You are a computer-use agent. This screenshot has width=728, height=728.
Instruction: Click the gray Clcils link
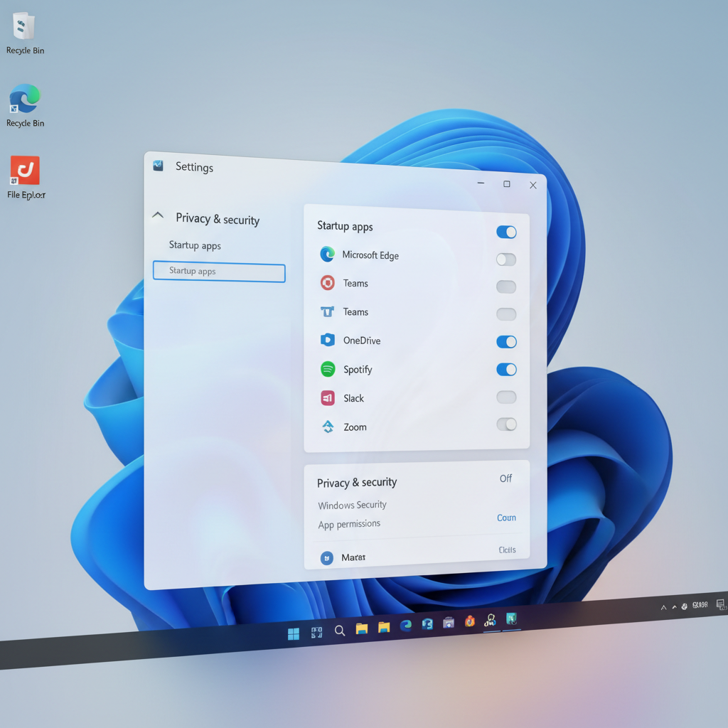point(507,550)
